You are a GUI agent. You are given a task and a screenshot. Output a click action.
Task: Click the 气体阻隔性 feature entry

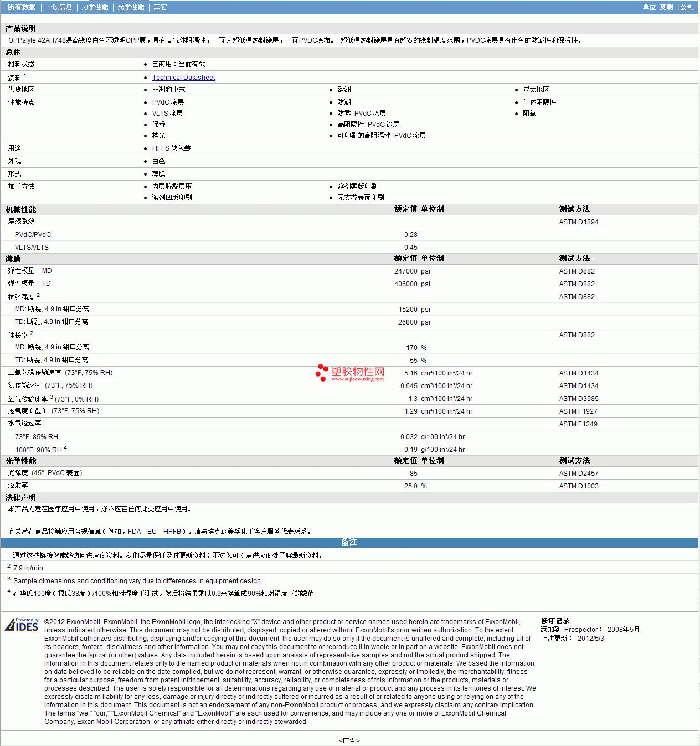540,102
